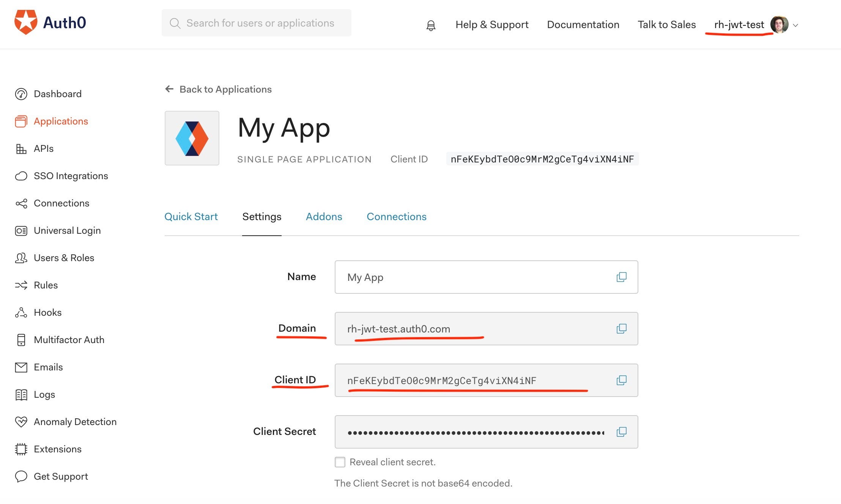Copy the Client ID field value
841x504 pixels.
tap(621, 380)
